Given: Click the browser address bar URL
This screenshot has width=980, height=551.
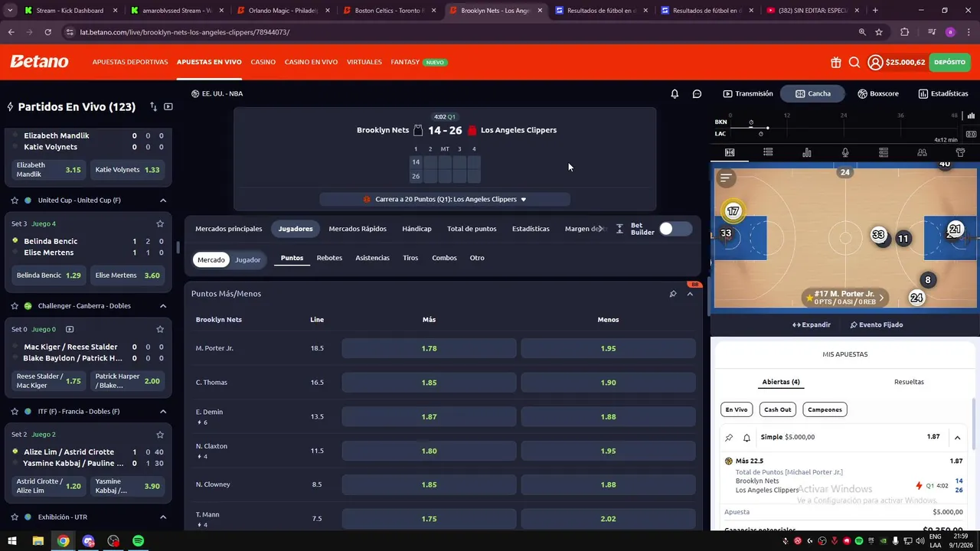Looking at the screenshot, I should 185,32.
